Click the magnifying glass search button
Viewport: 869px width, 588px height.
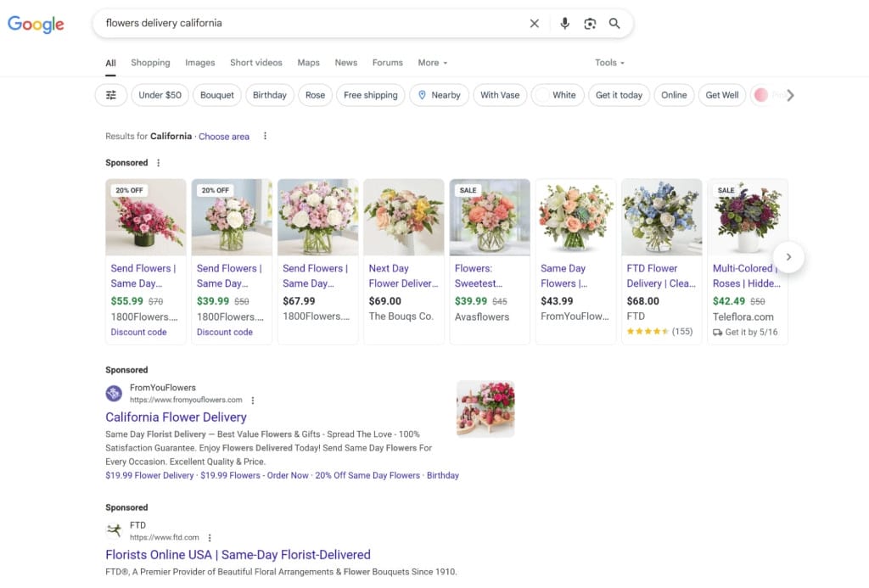click(x=614, y=23)
